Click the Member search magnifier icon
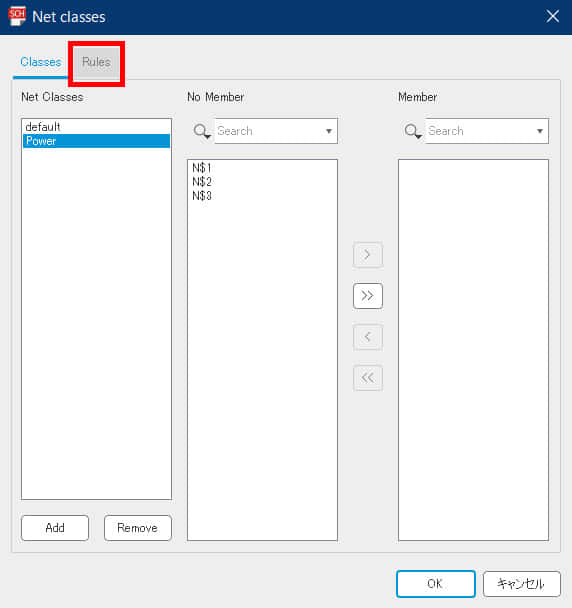Screen dimensions: 572x608 (413, 131)
